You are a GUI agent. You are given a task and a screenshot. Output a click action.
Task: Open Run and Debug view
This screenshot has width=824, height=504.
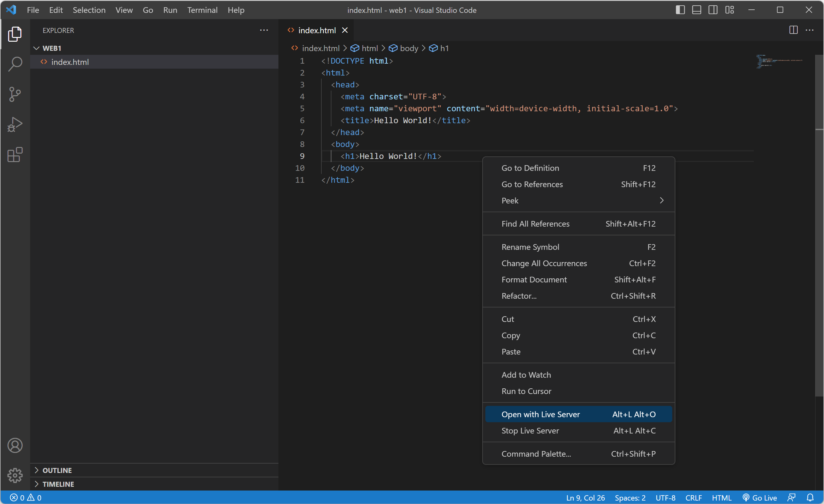click(x=15, y=124)
